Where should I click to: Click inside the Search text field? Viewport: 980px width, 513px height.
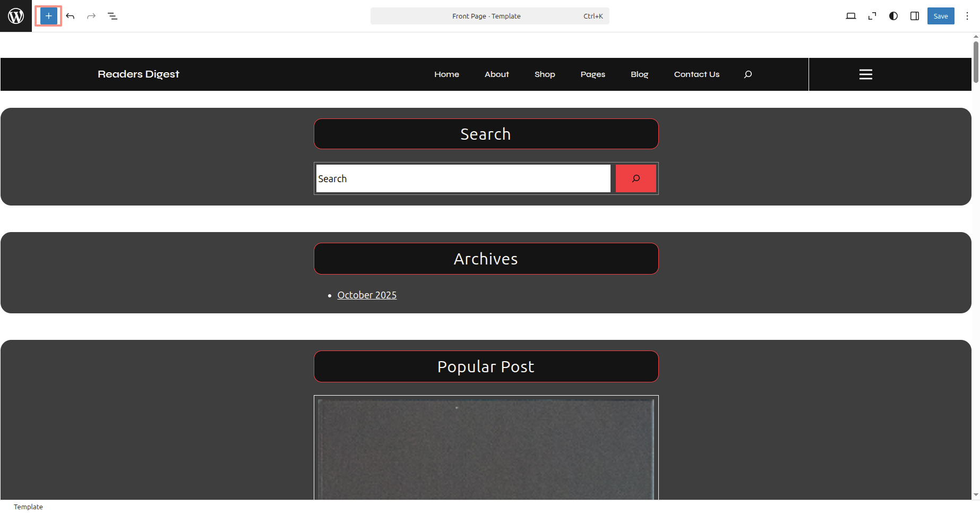pos(463,178)
